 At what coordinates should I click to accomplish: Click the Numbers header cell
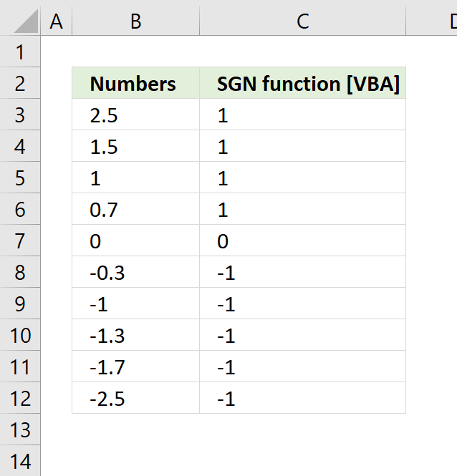(x=135, y=84)
